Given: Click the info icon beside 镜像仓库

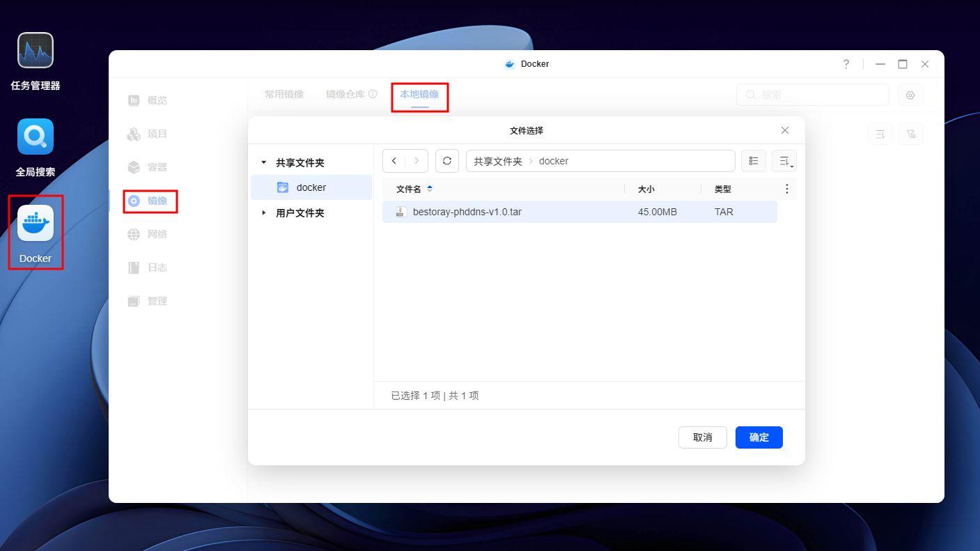Looking at the screenshot, I should tap(373, 94).
